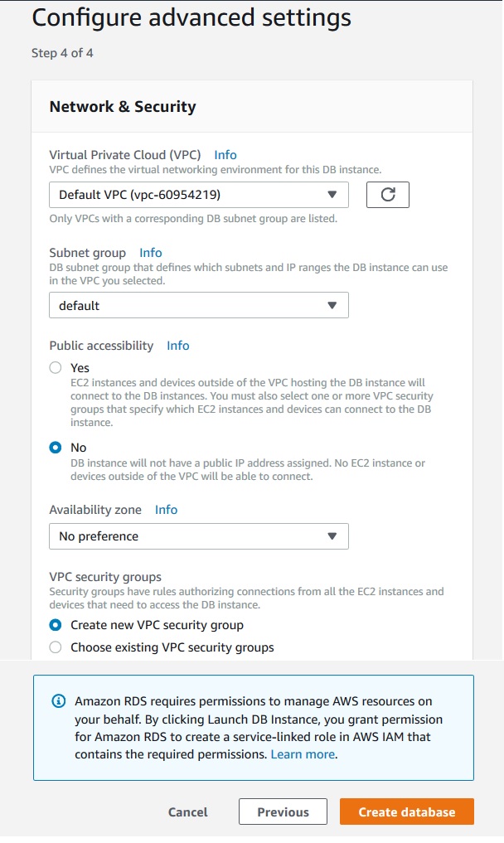Open Info link next to Virtual Private Cloud
This screenshot has width=504, height=843.
(x=225, y=155)
